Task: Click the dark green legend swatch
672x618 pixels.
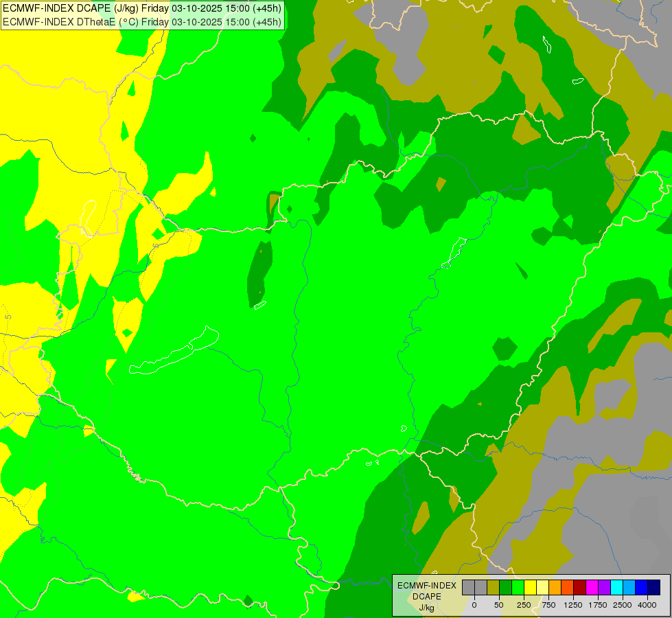Action: click(506, 588)
